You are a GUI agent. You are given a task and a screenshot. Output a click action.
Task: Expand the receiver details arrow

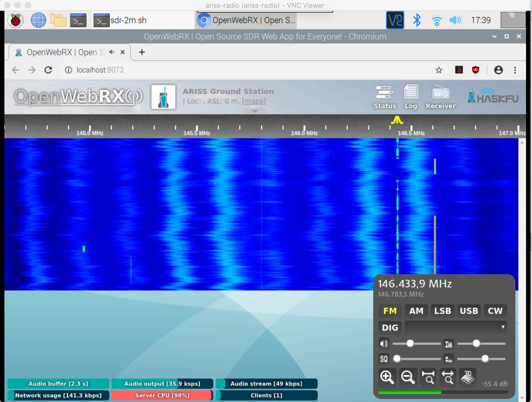coord(255,111)
